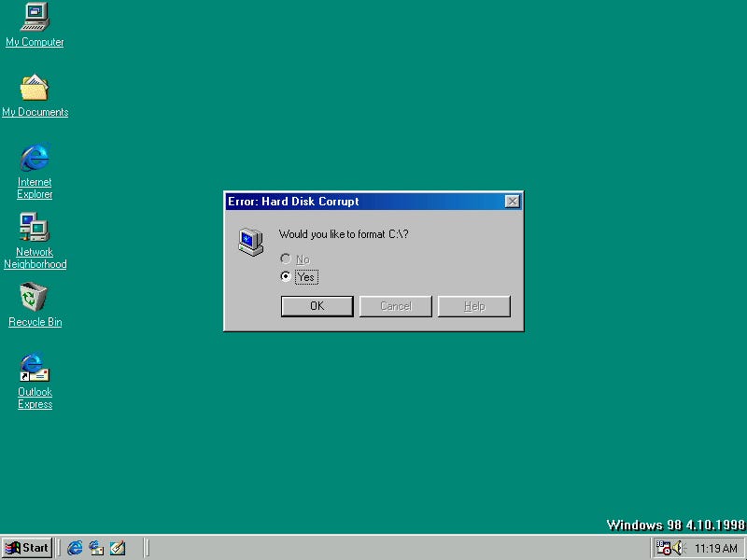
Task: Click Outlook Express quick launch icon
Action: click(96, 548)
